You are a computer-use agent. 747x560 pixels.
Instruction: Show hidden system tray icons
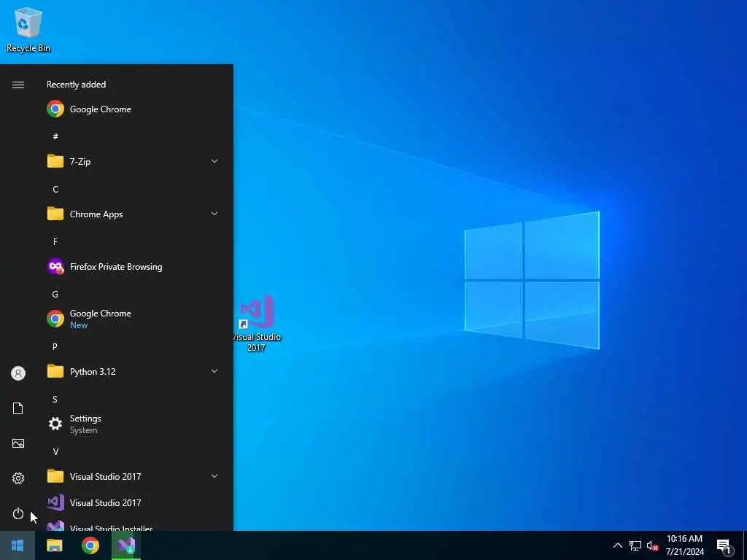617,545
